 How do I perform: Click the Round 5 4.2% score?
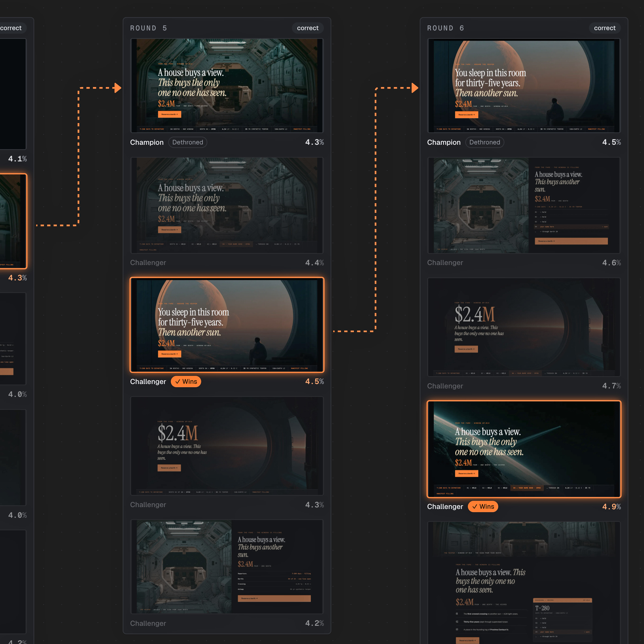314,623
